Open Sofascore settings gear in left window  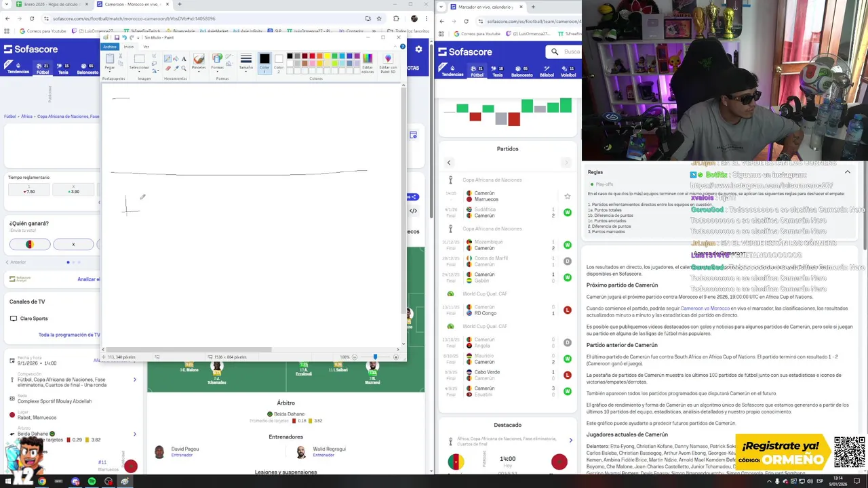[418, 49]
